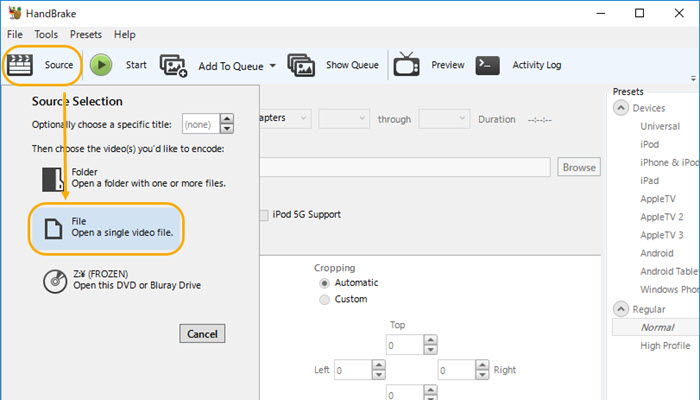
Task: Click the Activity Log terminal icon
Action: click(x=488, y=65)
